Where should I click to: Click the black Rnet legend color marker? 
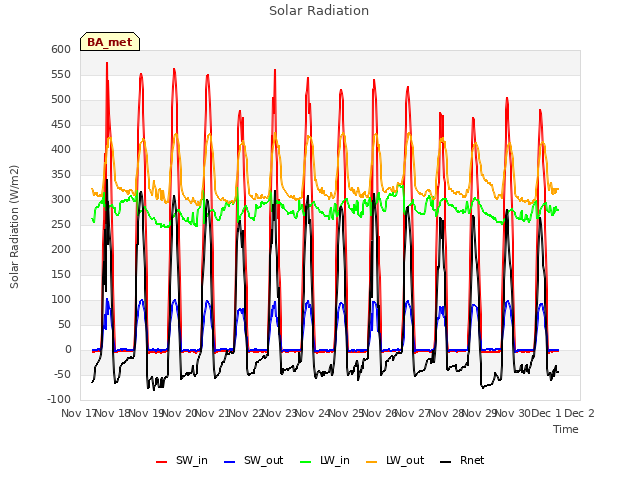[x=446, y=462]
